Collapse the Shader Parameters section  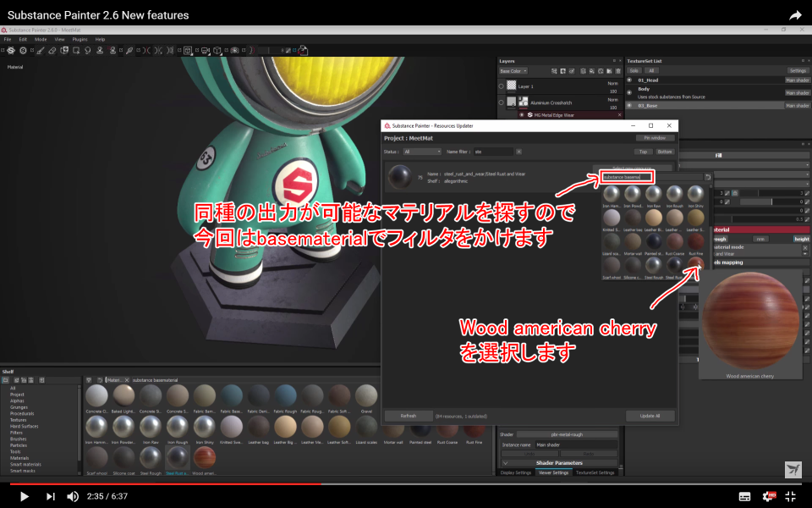[x=506, y=463]
